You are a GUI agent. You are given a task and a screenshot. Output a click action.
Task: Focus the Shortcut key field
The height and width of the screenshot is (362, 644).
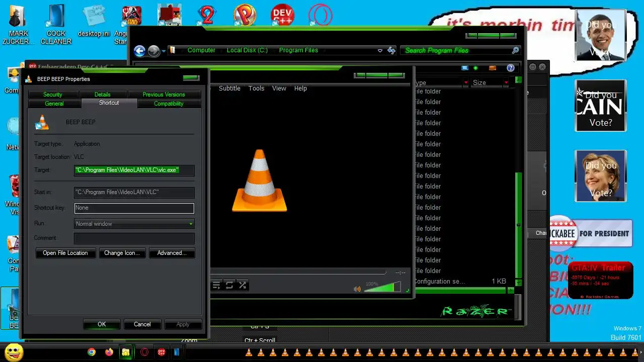134,208
